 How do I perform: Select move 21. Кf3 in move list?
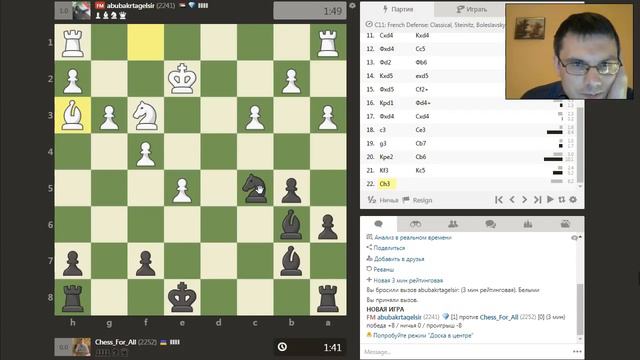click(384, 170)
